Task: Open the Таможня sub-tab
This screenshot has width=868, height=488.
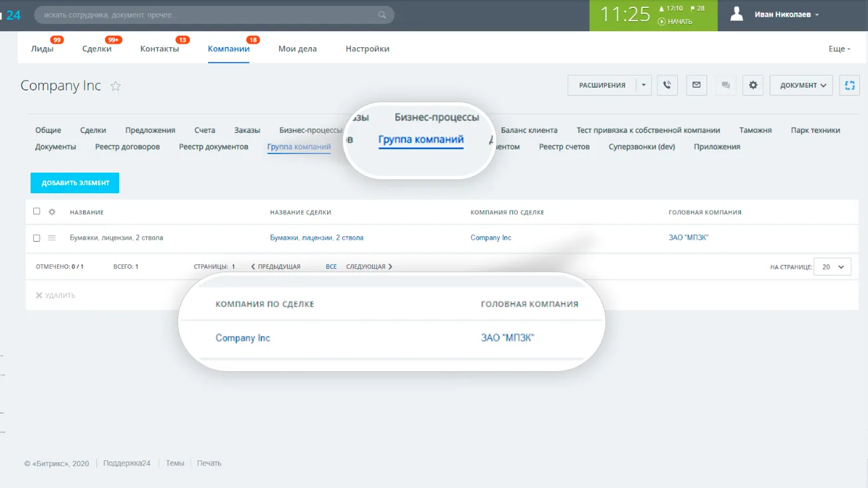Action: 756,130
